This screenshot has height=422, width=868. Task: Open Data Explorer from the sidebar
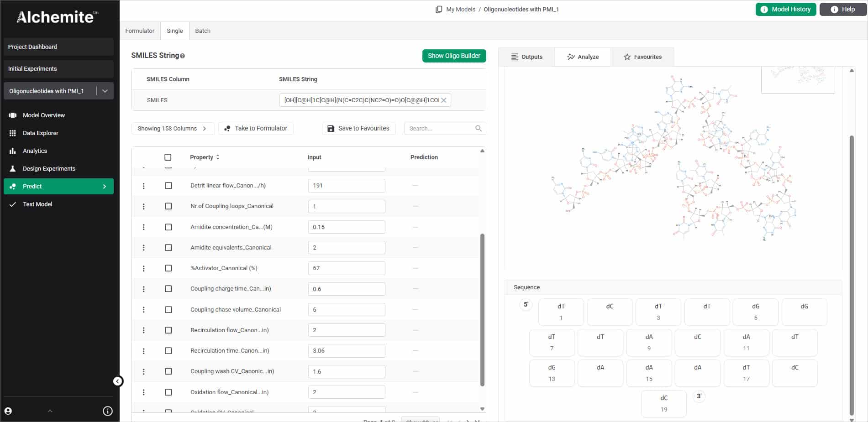point(41,133)
